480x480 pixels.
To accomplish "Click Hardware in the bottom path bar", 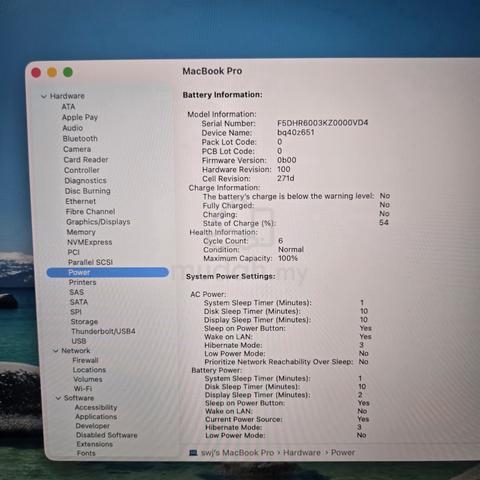I will click(x=302, y=453).
